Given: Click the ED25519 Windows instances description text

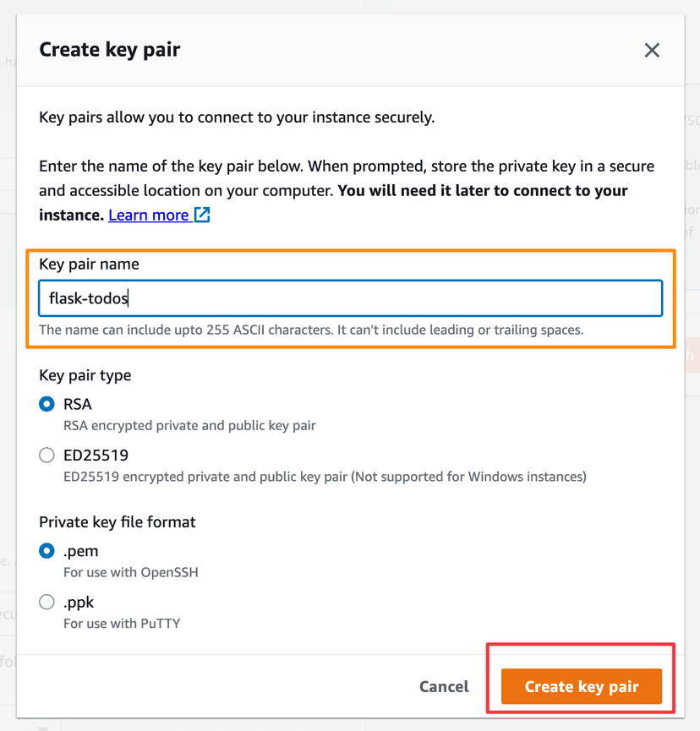Looking at the screenshot, I should 325,477.
